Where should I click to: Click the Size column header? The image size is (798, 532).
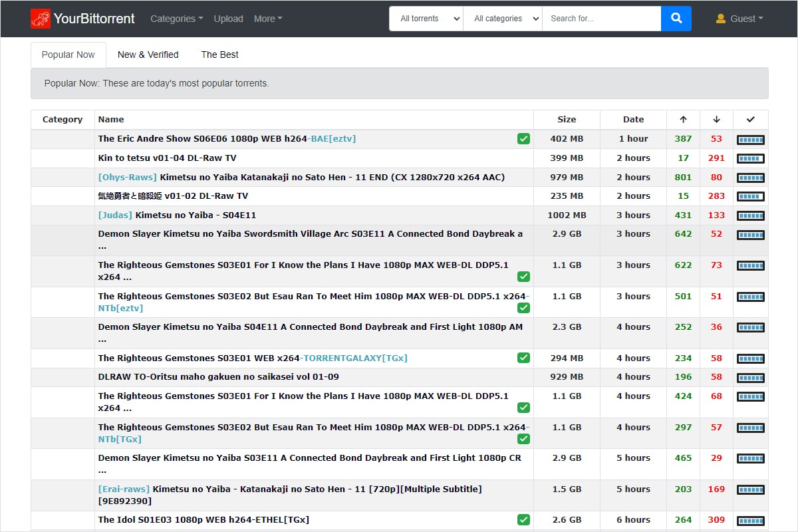[x=567, y=120]
